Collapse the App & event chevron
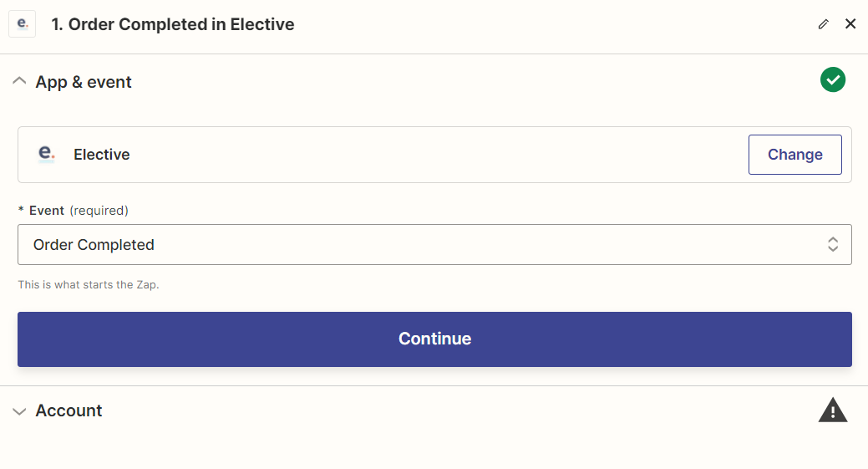This screenshot has width=868, height=469. (x=19, y=81)
